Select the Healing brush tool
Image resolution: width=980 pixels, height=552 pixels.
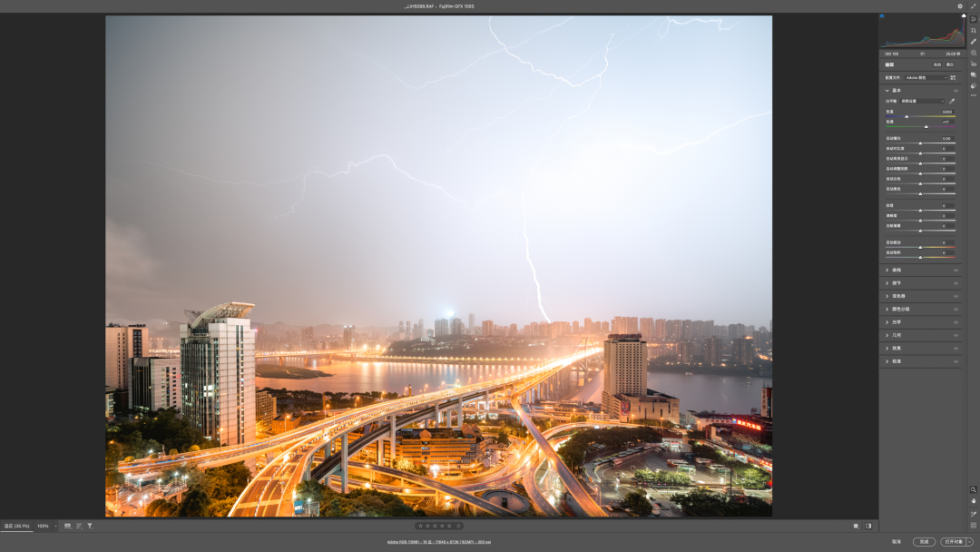[974, 42]
